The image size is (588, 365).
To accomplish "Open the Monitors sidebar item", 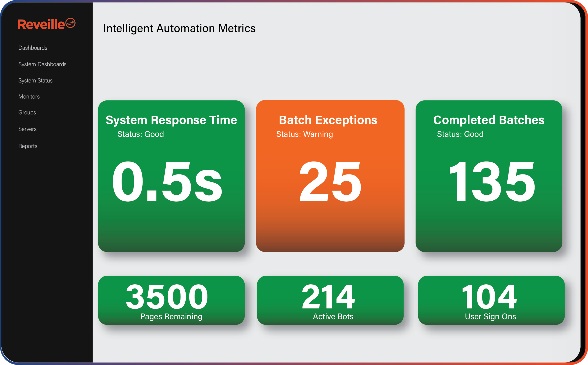I will point(29,97).
